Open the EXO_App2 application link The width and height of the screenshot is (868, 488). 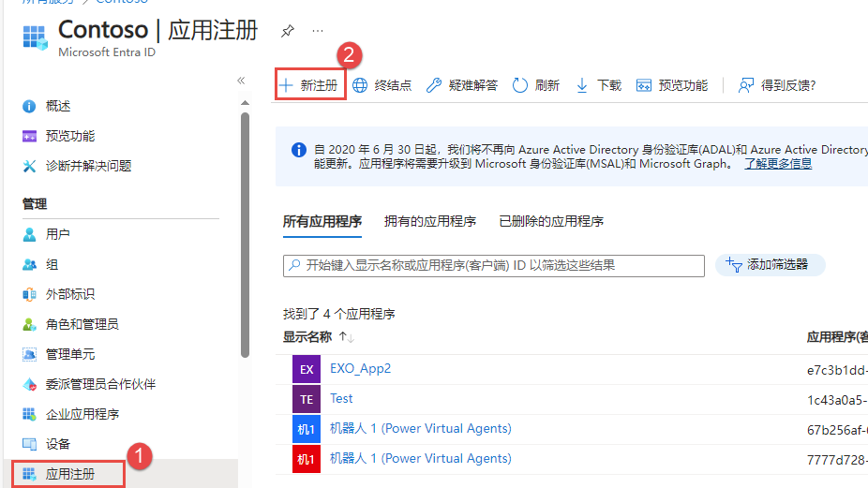(360, 368)
